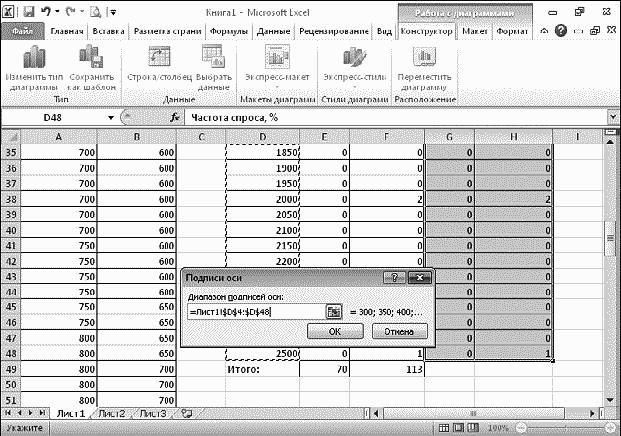The width and height of the screenshot is (621, 436).
Task: Switch to Page Break Preview in status bar
Action: click(473, 428)
